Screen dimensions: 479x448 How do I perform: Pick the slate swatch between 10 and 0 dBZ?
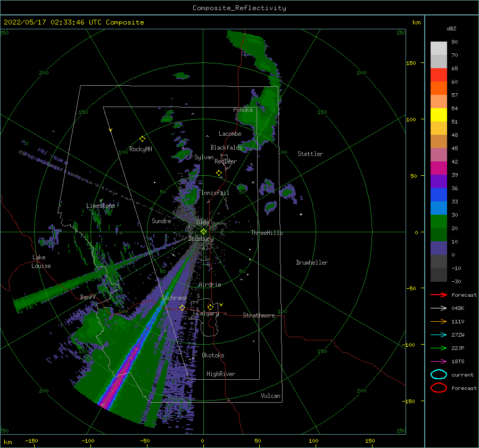coord(439,248)
